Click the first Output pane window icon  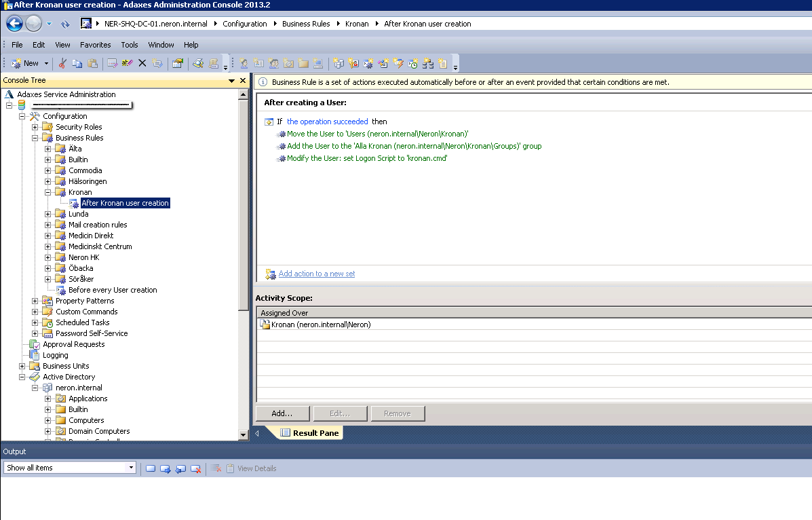pos(151,468)
